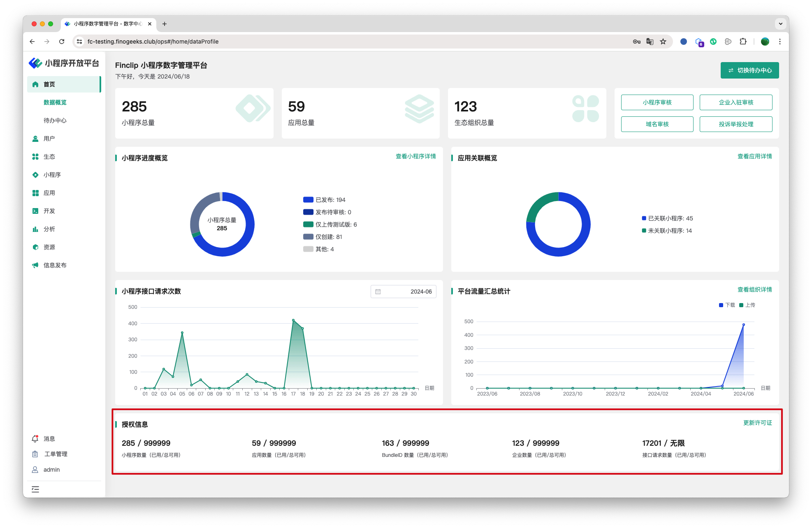Open 查看小程序详情 link
Viewport: 812px width, 528px height.
pos(415,156)
